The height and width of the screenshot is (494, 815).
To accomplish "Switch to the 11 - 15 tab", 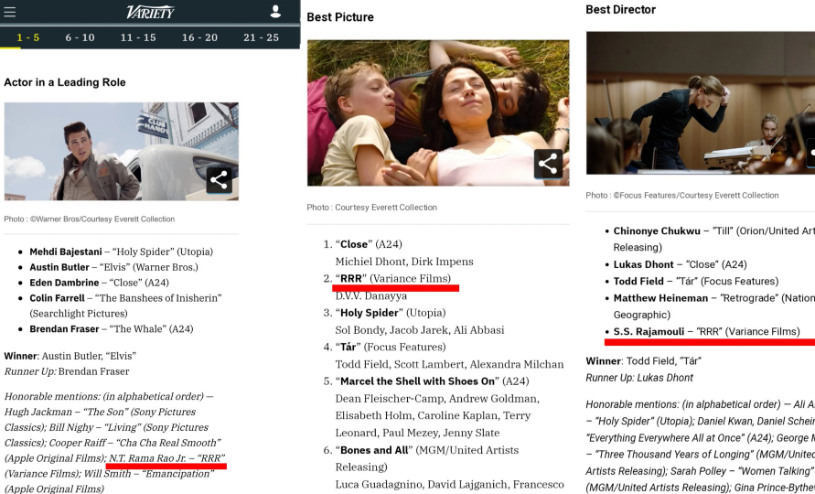I will (x=138, y=38).
